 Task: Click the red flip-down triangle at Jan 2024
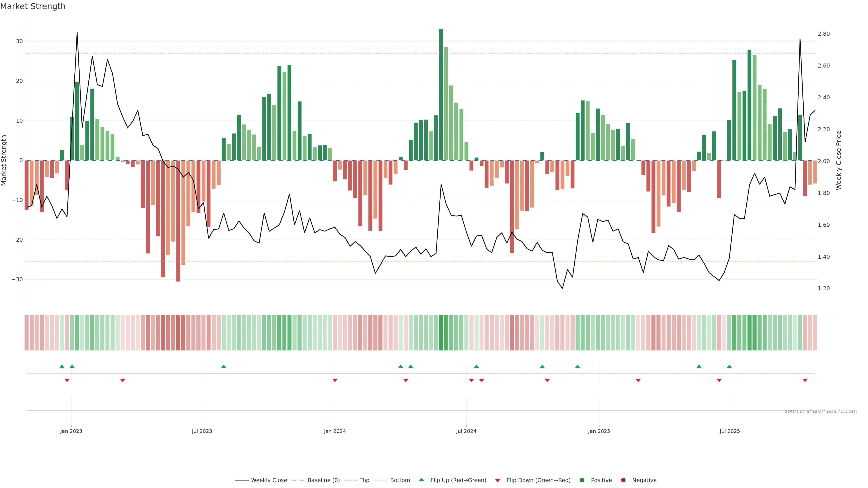(x=335, y=380)
